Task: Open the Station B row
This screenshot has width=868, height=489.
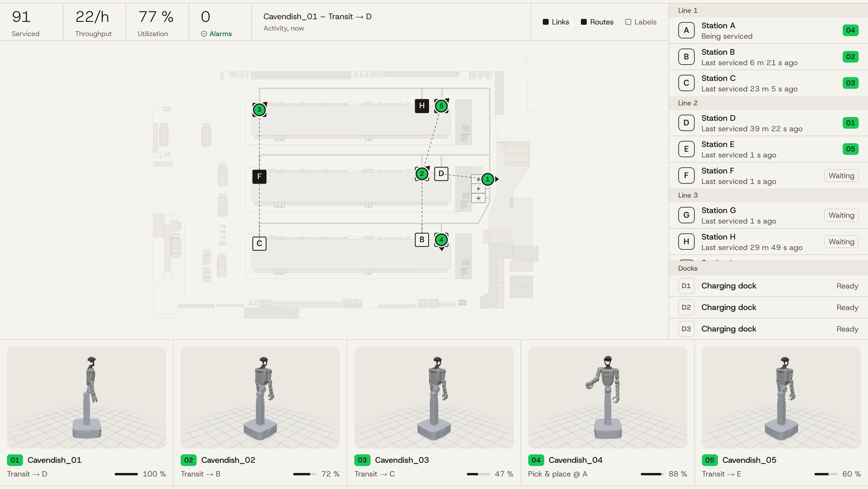Action: click(x=768, y=57)
